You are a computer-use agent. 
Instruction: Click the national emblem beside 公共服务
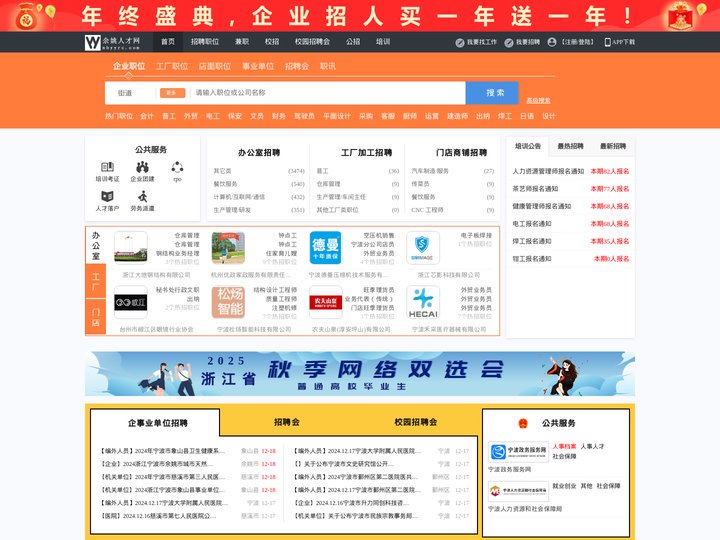click(x=523, y=423)
